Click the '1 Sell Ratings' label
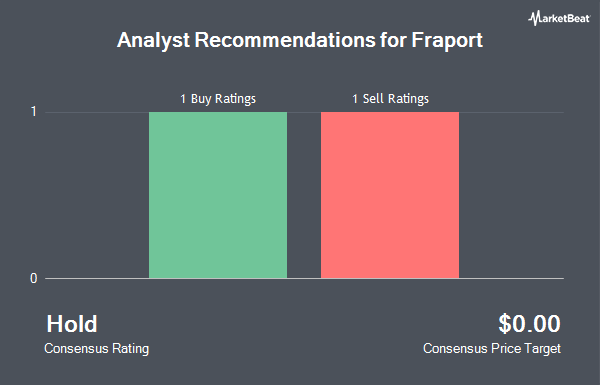 (x=390, y=99)
